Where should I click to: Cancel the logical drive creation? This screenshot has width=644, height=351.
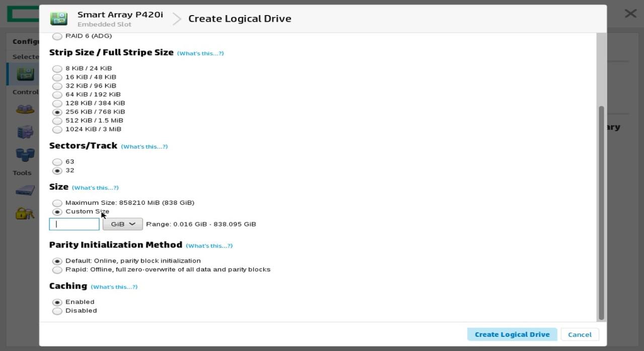[580, 334]
